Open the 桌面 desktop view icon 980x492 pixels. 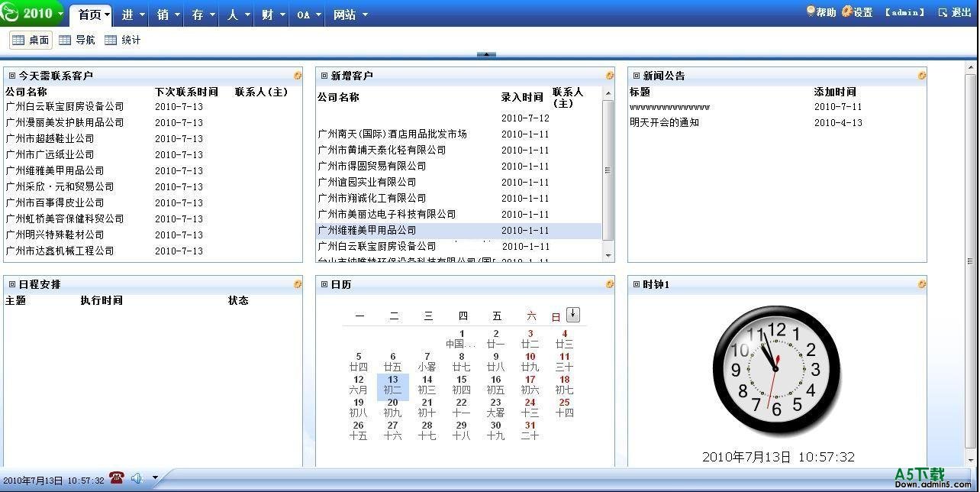point(31,40)
